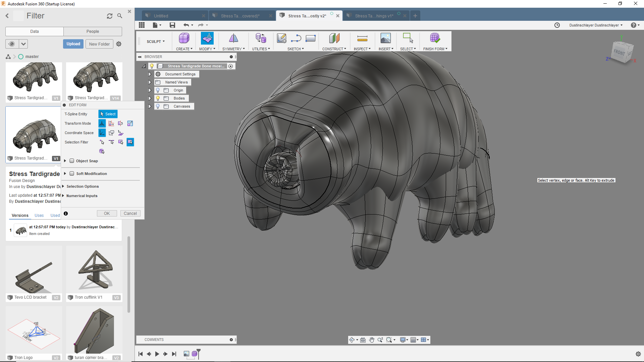Click Cancel in Edit Form dialog
Screen dimensions: 644x362
coord(130,214)
